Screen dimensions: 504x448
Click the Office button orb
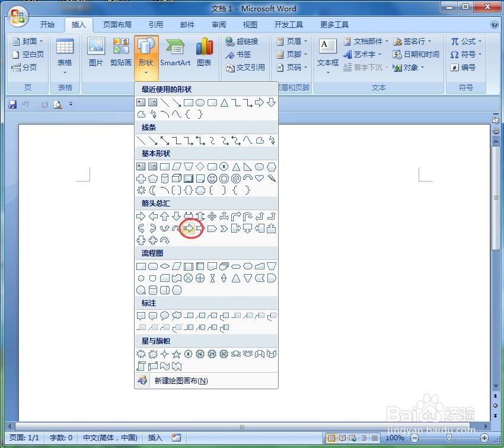(x=17, y=16)
